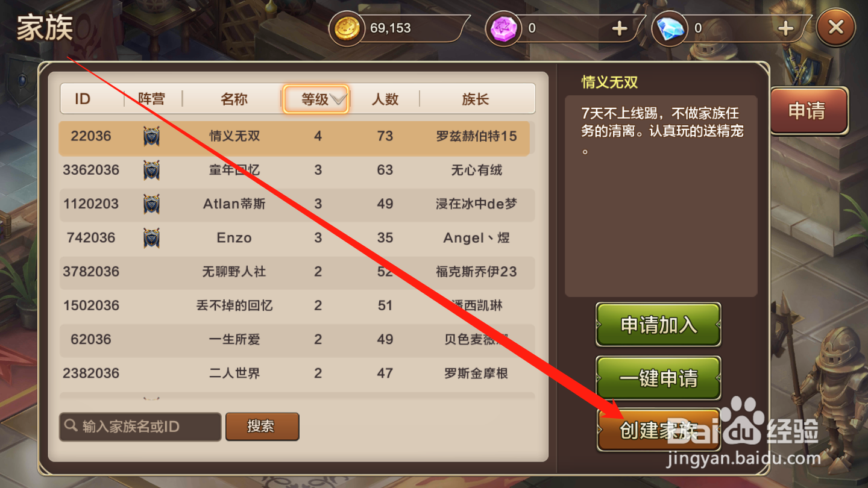Select the 阵营 column header
The height and width of the screenshot is (488, 868).
tap(151, 99)
